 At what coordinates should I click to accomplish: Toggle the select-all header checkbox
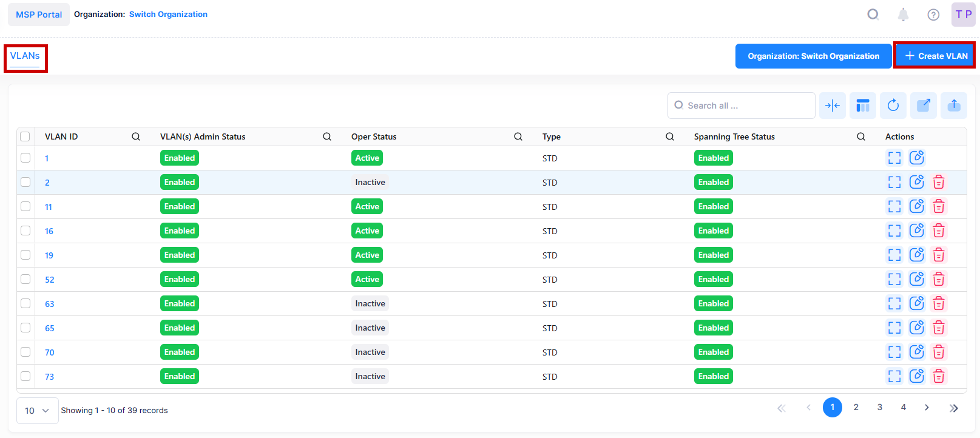(x=25, y=136)
